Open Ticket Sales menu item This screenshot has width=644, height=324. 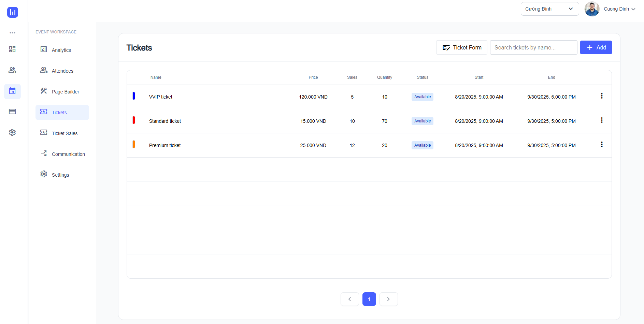pos(65,133)
